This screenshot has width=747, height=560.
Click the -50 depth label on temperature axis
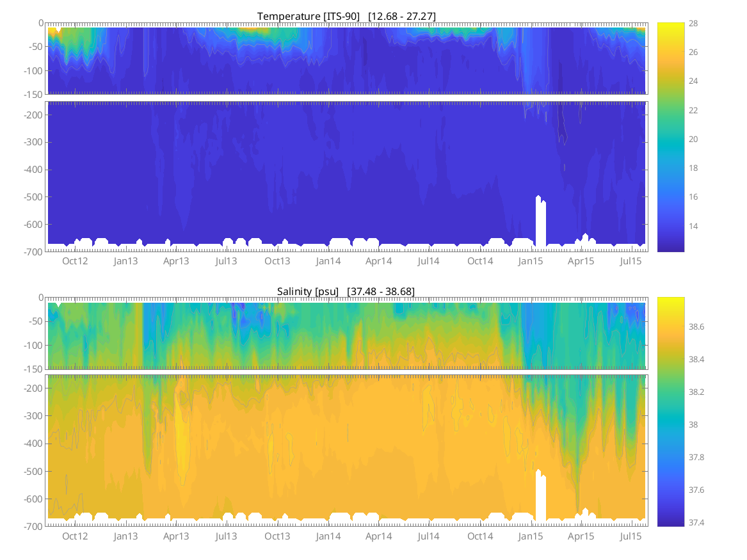[x=33, y=47]
